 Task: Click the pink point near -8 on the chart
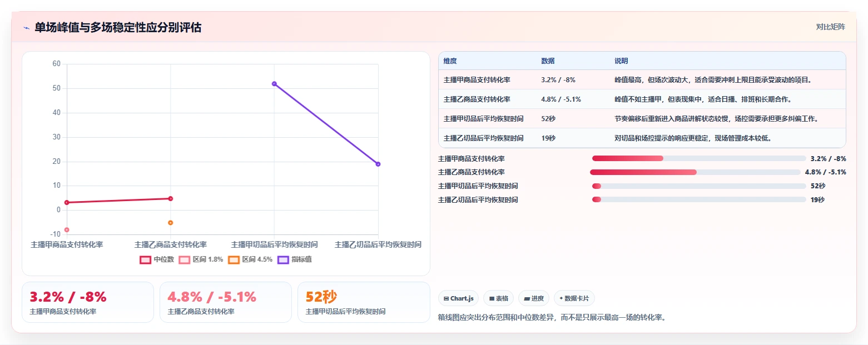tap(67, 229)
